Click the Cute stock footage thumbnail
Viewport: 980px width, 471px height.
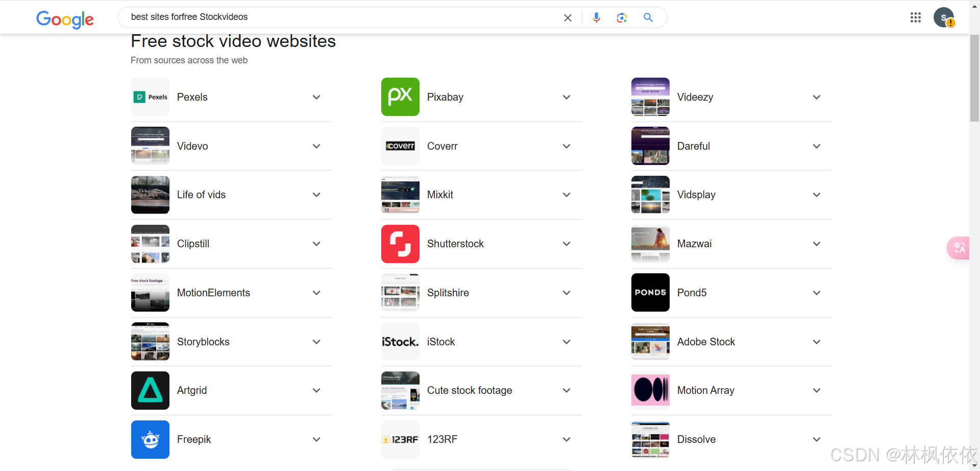(400, 390)
